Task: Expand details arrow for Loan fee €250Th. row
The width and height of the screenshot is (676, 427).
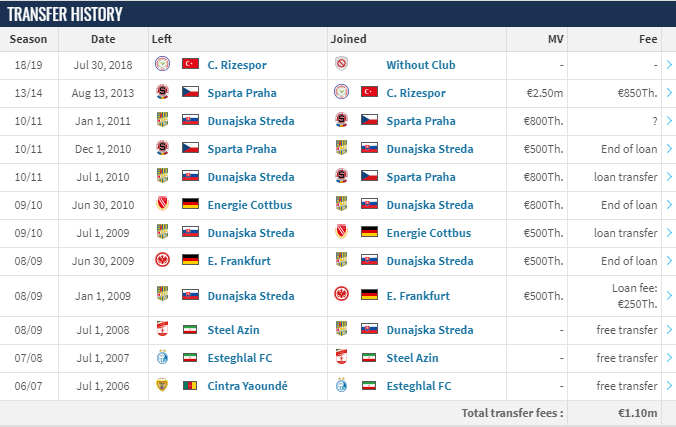Action: coord(669,296)
